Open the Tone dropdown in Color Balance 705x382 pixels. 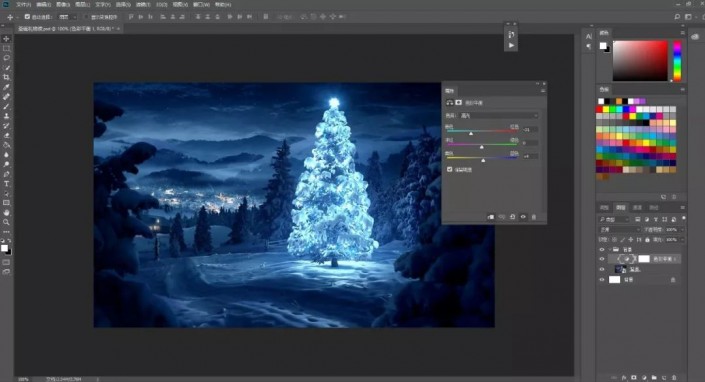tap(498, 115)
